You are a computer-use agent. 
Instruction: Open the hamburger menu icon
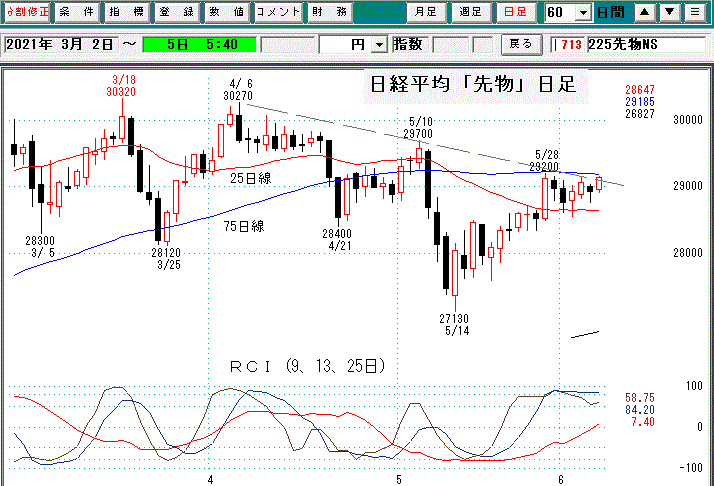695,12
